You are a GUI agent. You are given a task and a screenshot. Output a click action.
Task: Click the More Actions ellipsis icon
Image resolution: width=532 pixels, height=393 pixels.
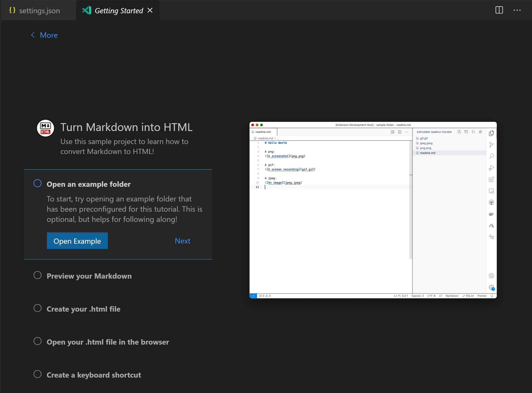click(517, 10)
